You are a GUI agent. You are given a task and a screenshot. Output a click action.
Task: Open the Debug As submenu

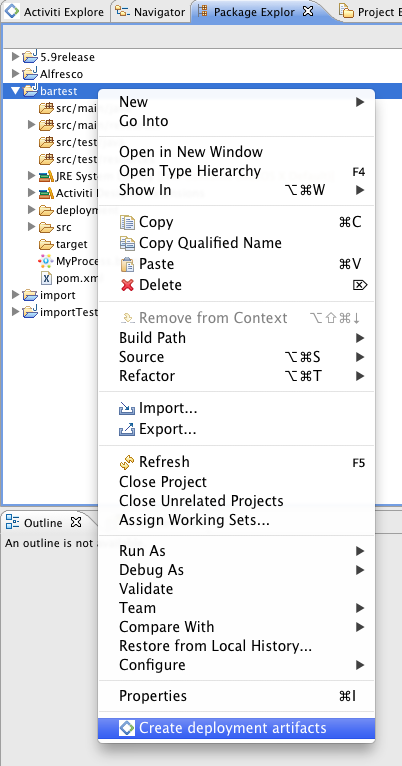point(236,570)
